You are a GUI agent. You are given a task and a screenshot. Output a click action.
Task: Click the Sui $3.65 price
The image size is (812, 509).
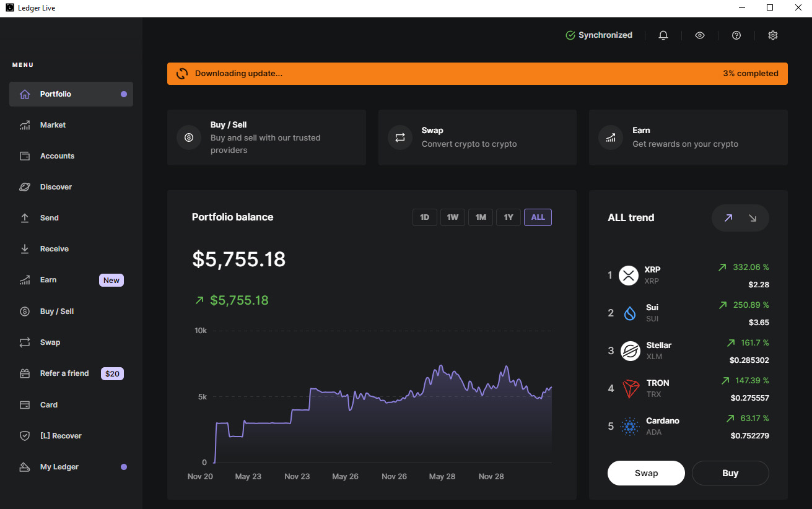[759, 323]
